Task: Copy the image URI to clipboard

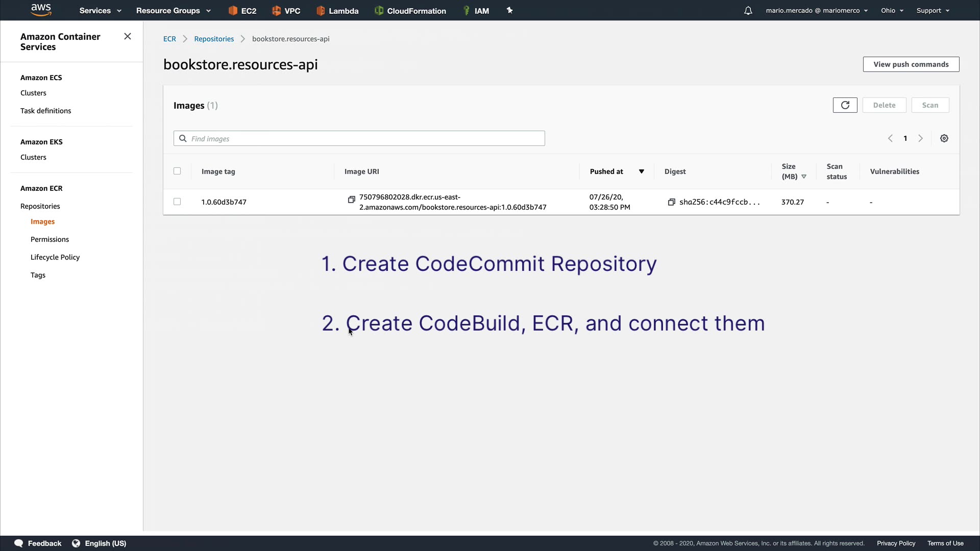Action: click(x=351, y=199)
